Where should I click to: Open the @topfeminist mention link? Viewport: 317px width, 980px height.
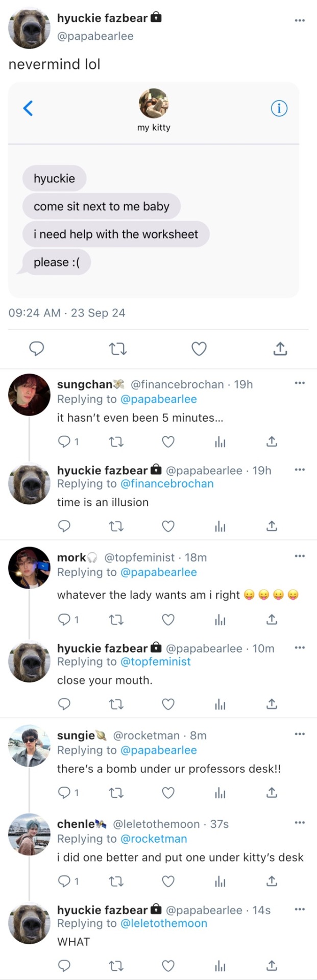pos(155,662)
